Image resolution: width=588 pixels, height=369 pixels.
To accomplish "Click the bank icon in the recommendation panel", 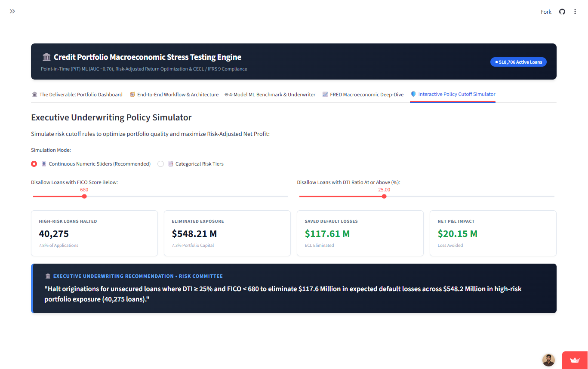I will point(48,276).
